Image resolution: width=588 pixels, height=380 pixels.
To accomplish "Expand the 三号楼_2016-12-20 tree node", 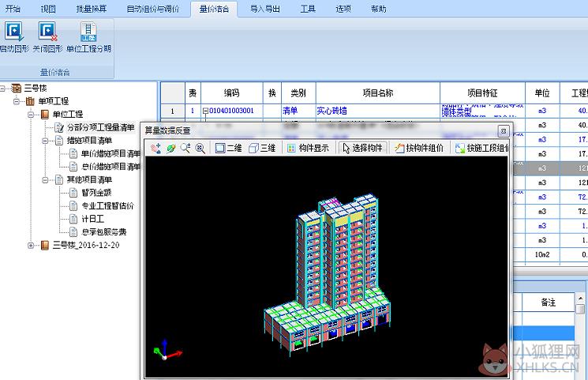I will 31,246.
